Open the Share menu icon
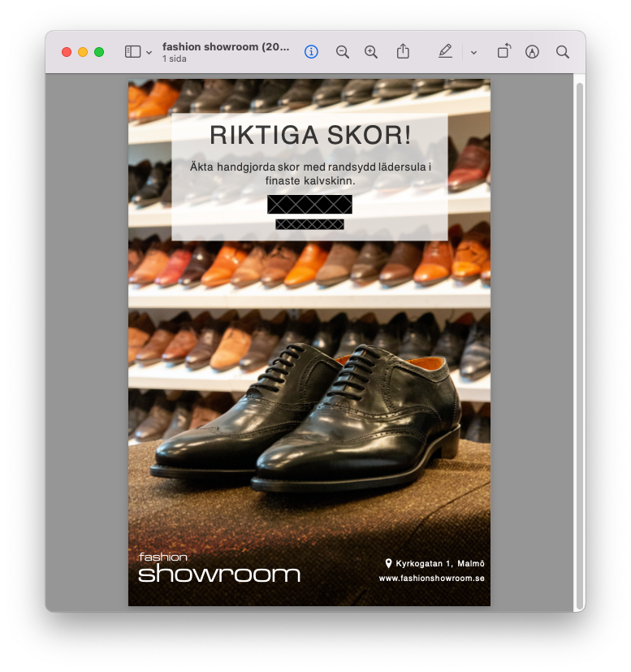This screenshot has height=672, width=631. pyautogui.click(x=403, y=52)
